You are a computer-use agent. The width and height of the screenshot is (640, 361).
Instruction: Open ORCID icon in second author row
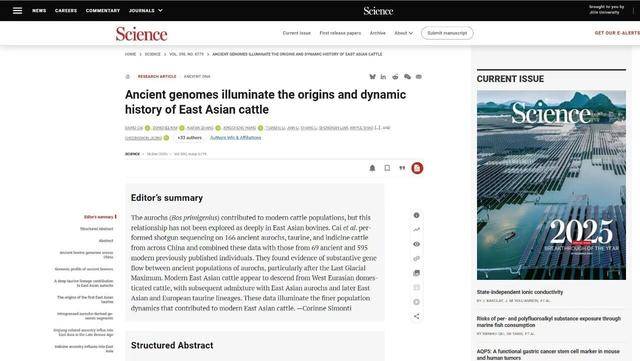pyautogui.click(x=166, y=138)
